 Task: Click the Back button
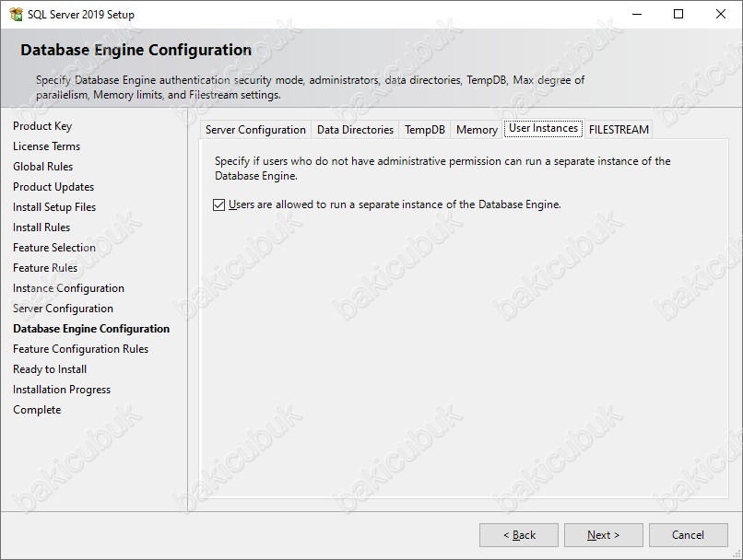click(519, 535)
